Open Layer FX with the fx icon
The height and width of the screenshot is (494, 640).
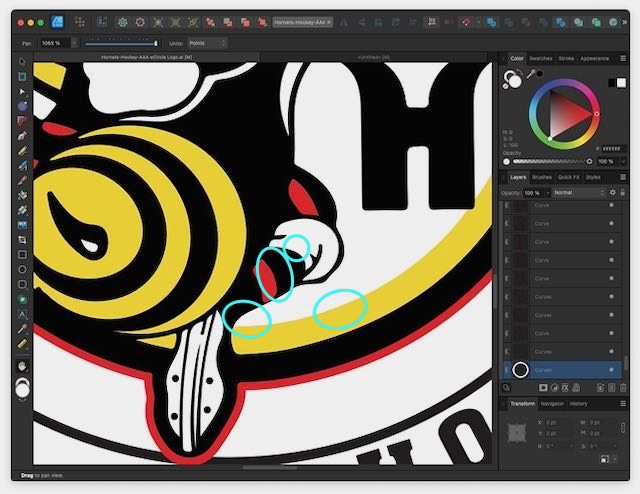click(x=565, y=388)
